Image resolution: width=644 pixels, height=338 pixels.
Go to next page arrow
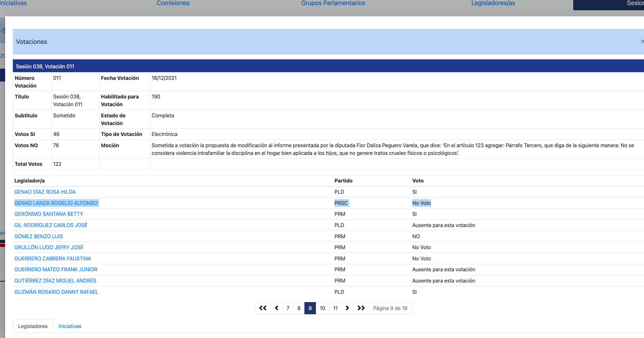click(x=347, y=308)
